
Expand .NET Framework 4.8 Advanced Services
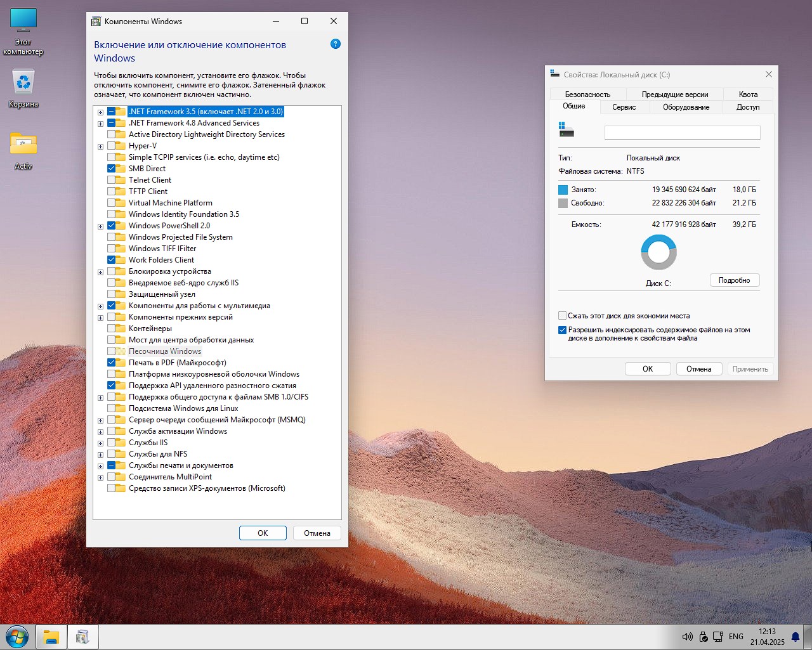[x=100, y=124]
